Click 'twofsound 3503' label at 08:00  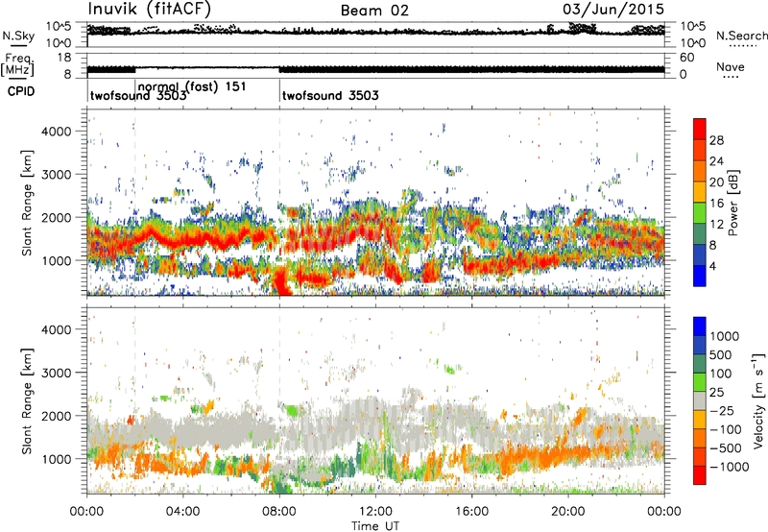(x=330, y=95)
